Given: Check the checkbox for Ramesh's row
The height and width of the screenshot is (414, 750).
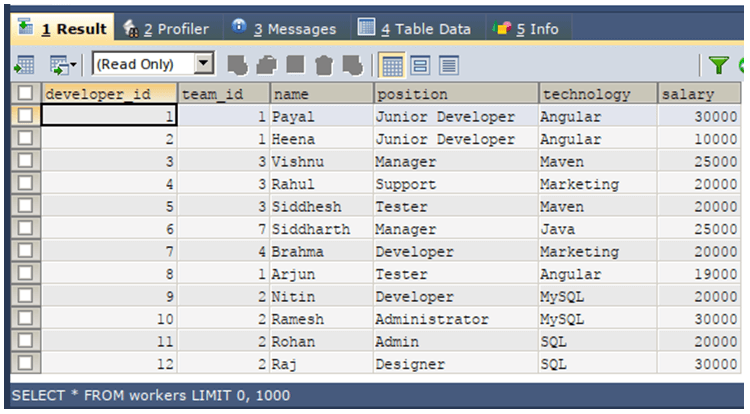Looking at the screenshot, I should (25, 317).
